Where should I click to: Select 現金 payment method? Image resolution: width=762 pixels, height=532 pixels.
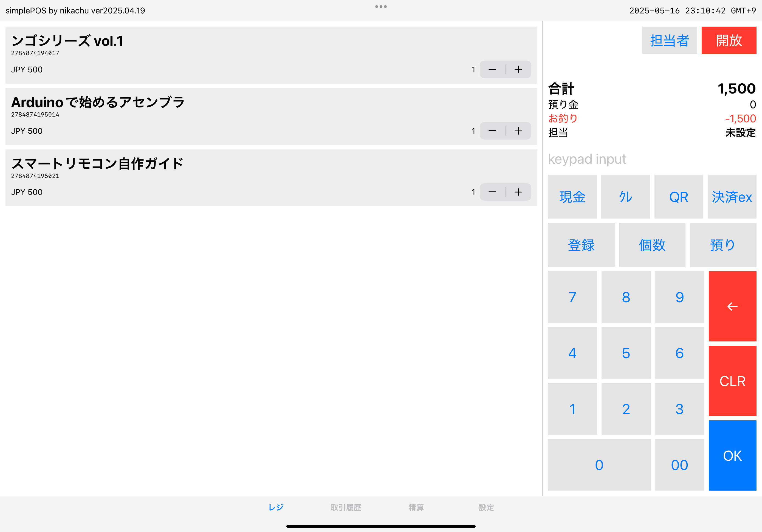(x=572, y=196)
